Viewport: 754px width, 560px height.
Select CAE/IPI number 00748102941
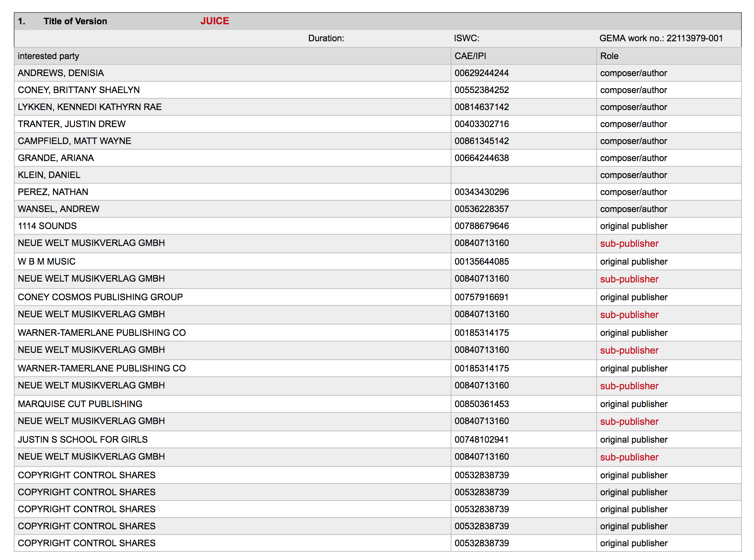point(481,440)
